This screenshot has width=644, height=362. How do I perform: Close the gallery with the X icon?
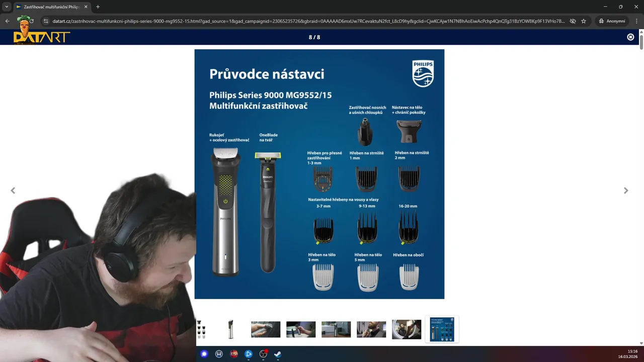tap(630, 37)
